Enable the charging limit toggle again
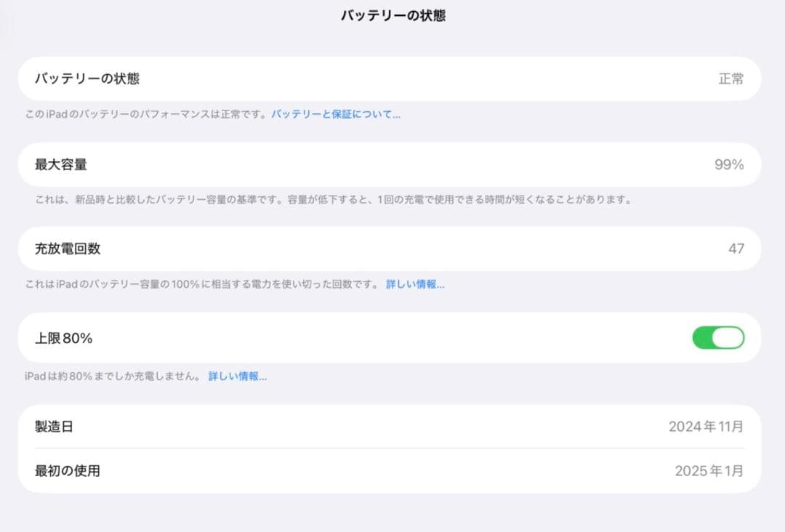The height and width of the screenshot is (532, 785). [718, 338]
